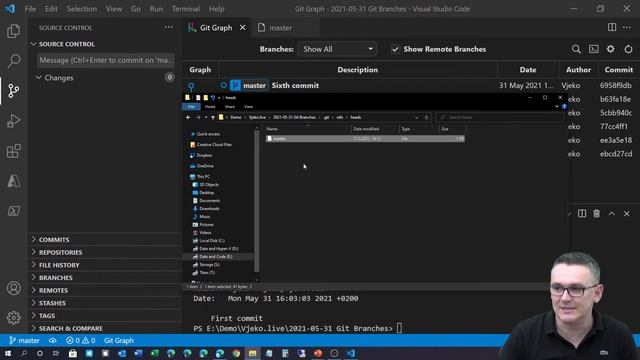Screen dimensions: 640x360
Task: Open Source Control panel More Actions ellipsis
Action: tap(169, 27)
